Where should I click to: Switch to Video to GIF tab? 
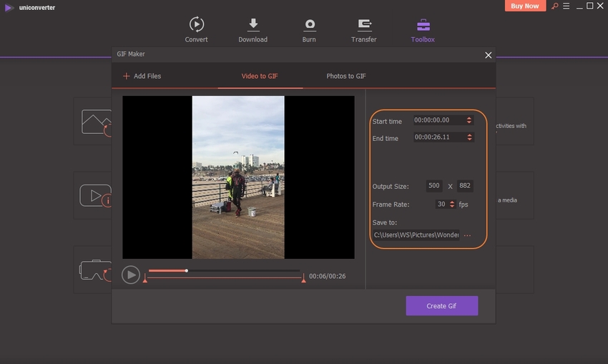tap(260, 76)
